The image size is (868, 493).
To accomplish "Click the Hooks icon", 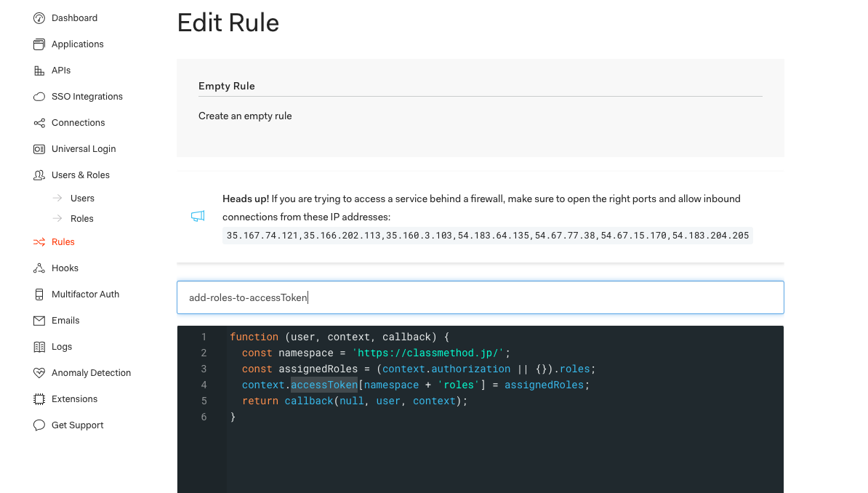I will point(39,268).
